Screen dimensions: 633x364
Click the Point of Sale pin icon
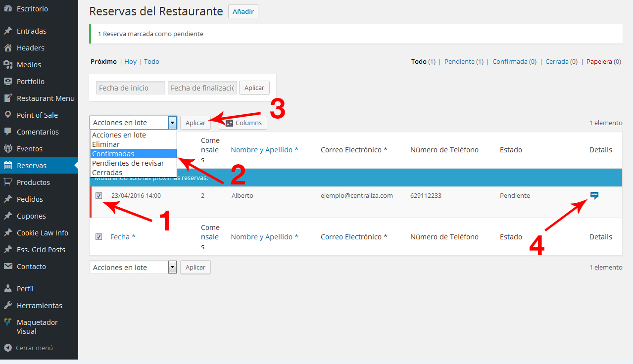click(x=8, y=115)
